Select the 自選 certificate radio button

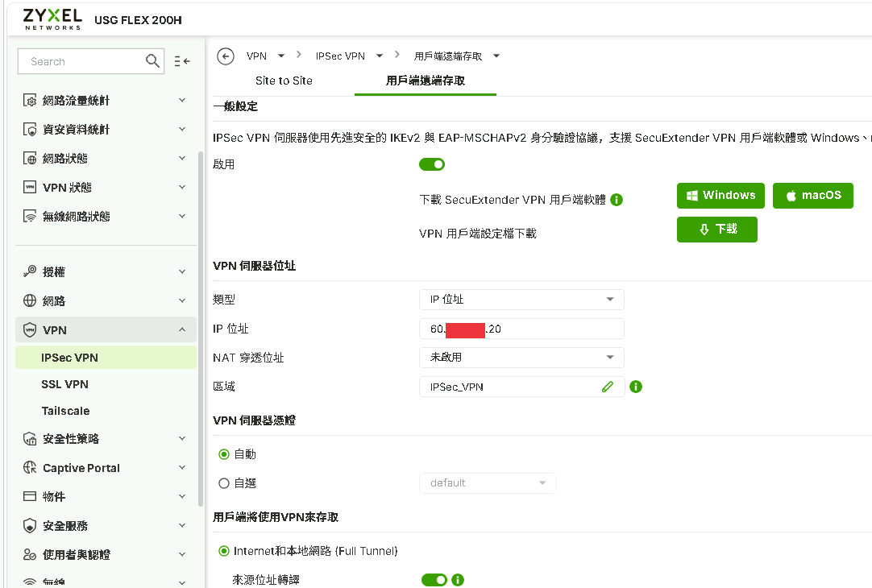click(x=224, y=483)
